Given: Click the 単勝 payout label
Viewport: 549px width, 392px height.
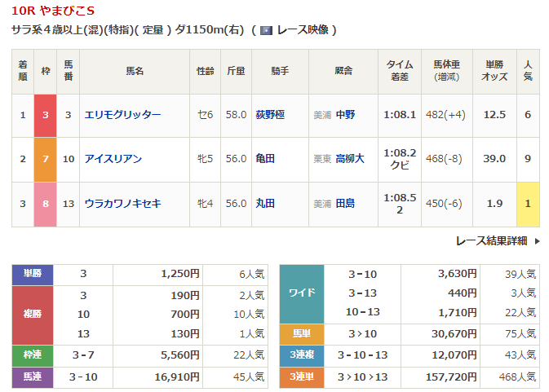Looking at the screenshot, I should pos(33,275).
